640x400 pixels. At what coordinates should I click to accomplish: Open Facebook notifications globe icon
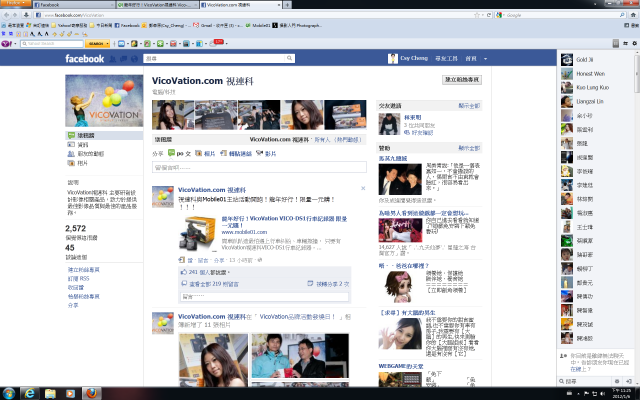click(x=134, y=59)
